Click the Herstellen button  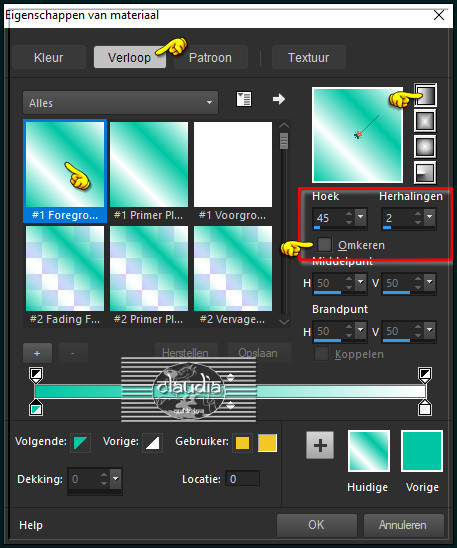pyautogui.click(x=187, y=353)
